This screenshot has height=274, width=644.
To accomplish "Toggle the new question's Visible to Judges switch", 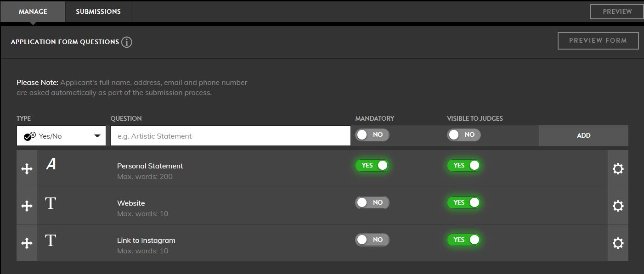I will pyautogui.click(x=464, y=134).
